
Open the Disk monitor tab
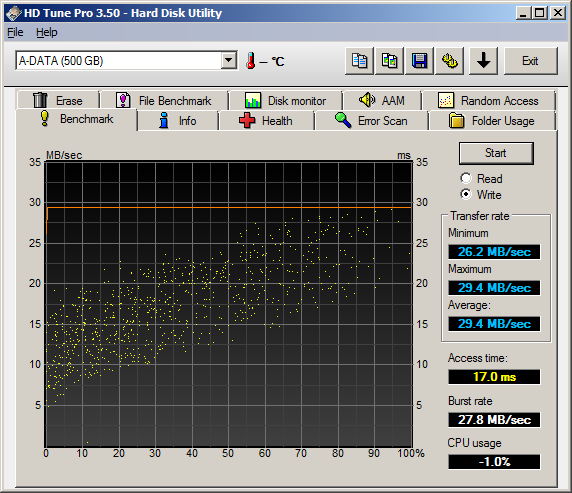click(x=285, y=100)
